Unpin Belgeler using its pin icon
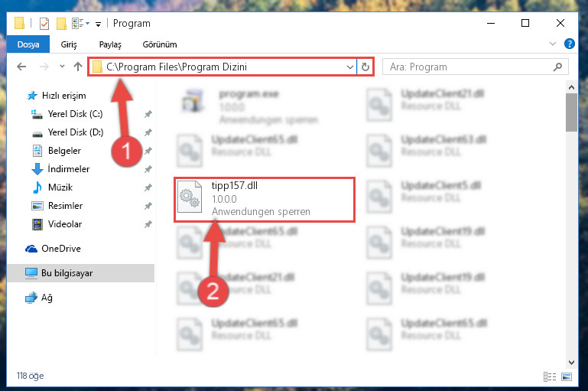 pos(148,151)
